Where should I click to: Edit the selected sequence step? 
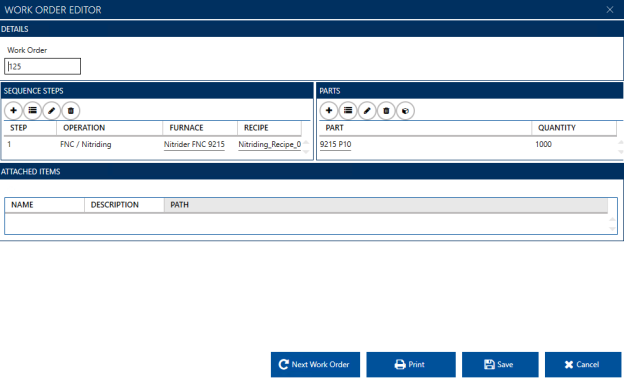click(51, 111)
